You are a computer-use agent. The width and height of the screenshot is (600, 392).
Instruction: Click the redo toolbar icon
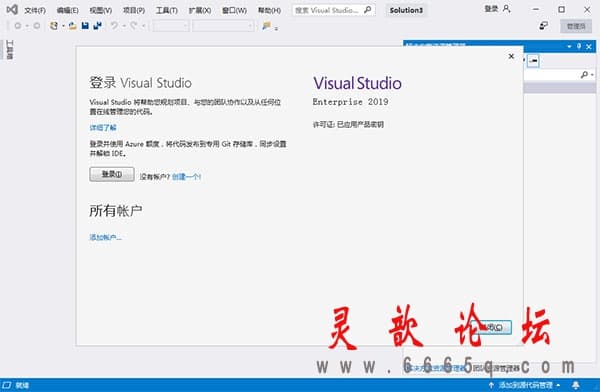point(134,26)
